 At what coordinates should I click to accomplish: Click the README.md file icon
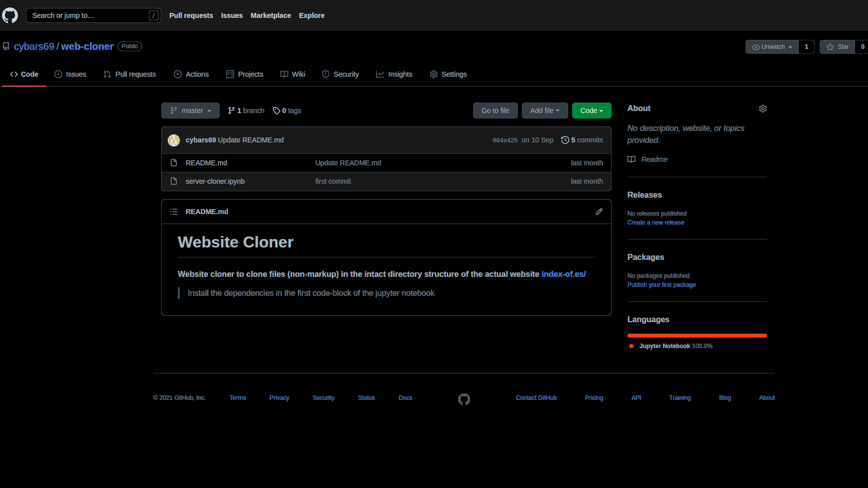(174, 163)
